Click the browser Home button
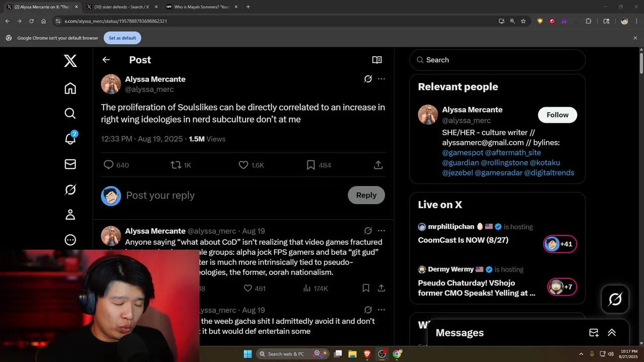Image resolution: width=644 pixels, height=362 pixels. [43, 21]
